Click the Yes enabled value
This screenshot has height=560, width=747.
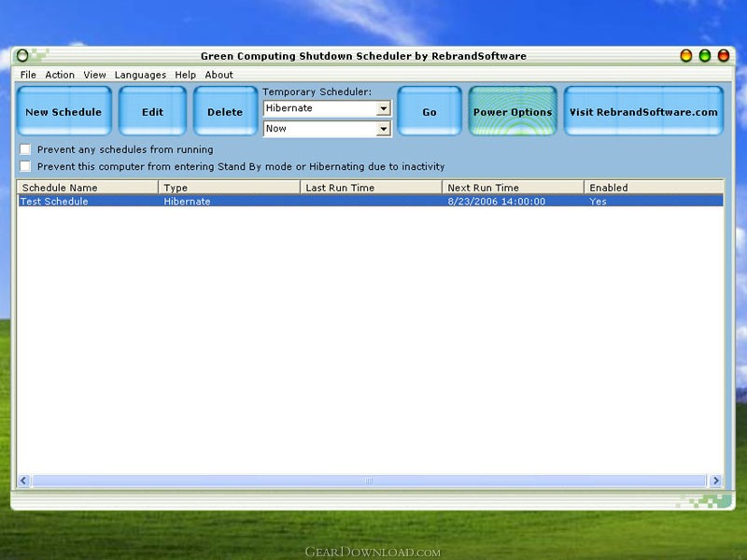pos(598,202)
